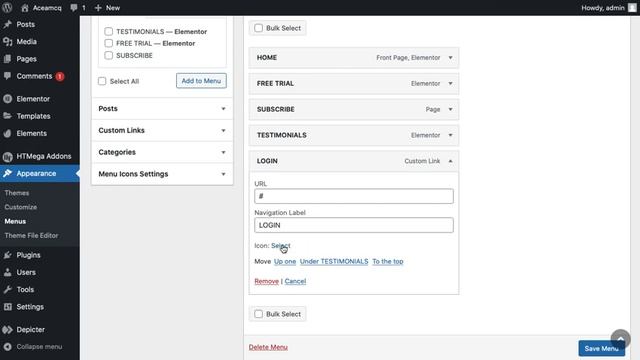Open the Settings menu label

click(x=30, y=307)
